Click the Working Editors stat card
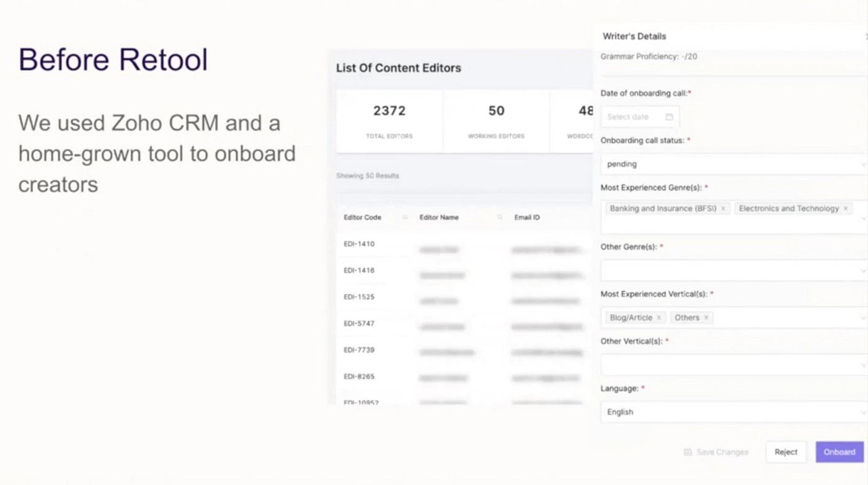The image size is (868, 485). pos(496,121)
